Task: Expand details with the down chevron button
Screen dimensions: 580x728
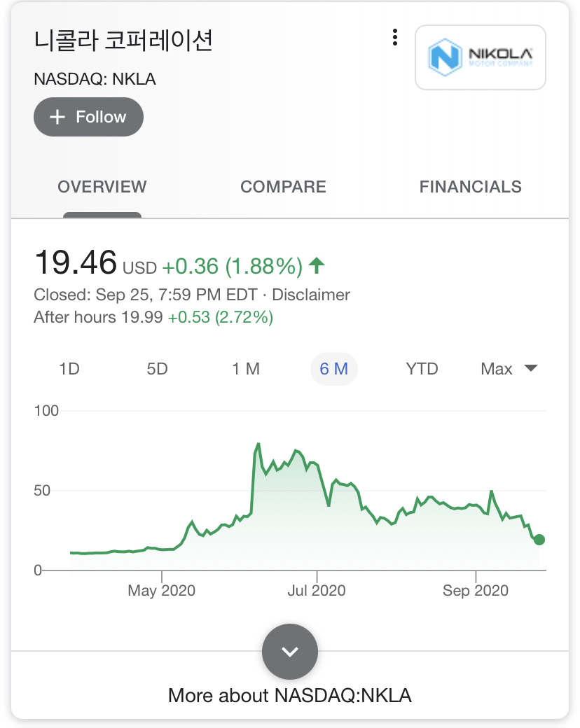Action: pos(290,652)
